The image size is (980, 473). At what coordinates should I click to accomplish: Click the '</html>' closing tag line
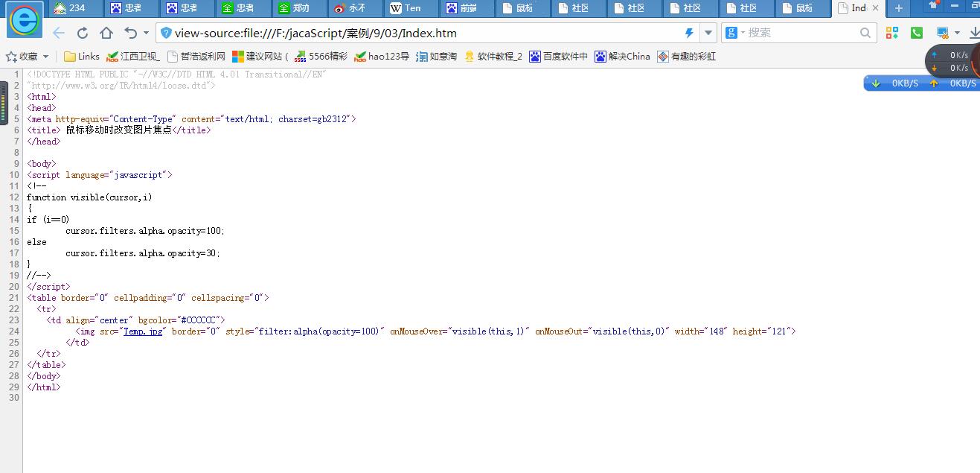coord(44,387)
